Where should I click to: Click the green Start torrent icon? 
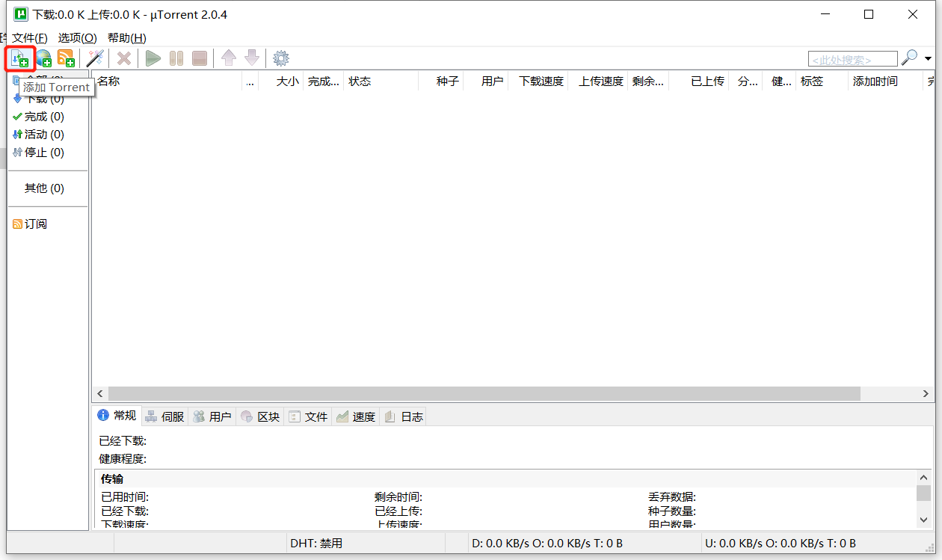153,58
